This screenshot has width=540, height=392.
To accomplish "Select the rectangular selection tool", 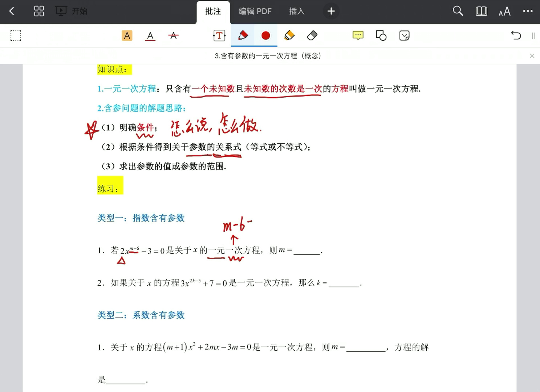I will pos(16,36).
